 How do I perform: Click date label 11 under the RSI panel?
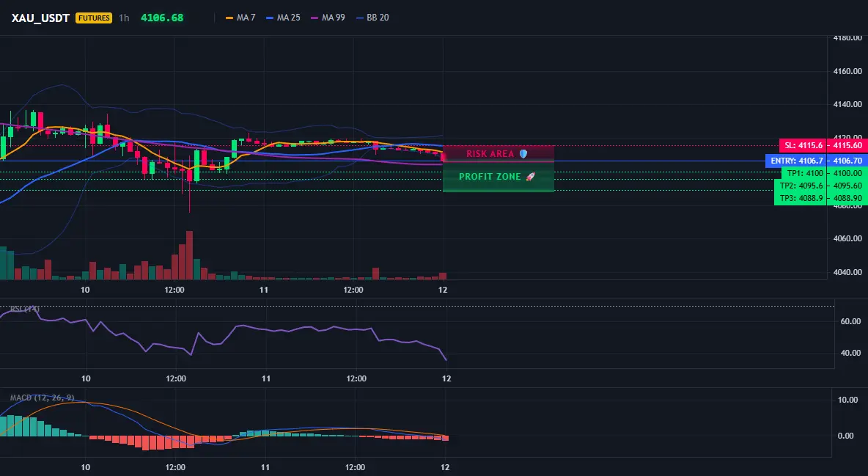click(x=266, y=378)
